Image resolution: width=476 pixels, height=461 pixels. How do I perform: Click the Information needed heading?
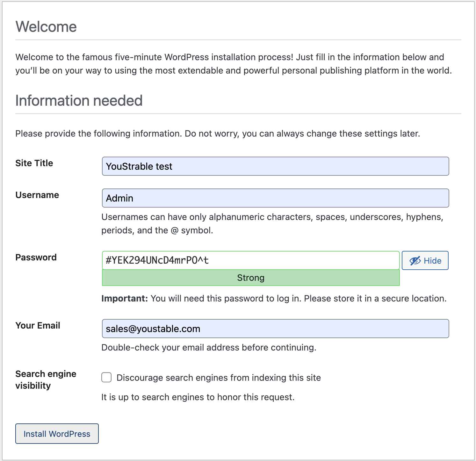79,101
